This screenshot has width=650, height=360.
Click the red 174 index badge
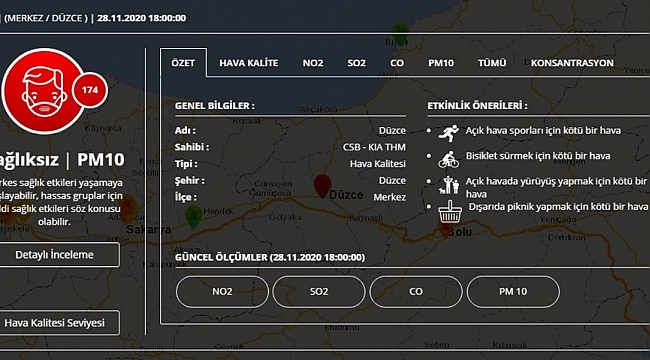(90, 90)
